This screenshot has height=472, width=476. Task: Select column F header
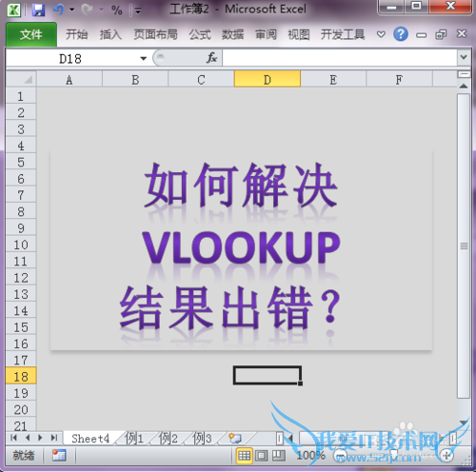[399, 80]
